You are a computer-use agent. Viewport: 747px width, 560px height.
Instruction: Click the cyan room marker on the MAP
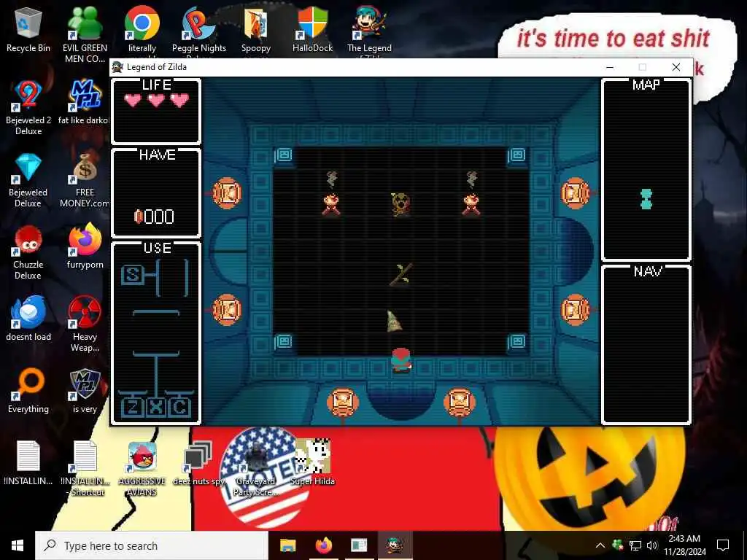pyautogui.click(x=646, y=199)
